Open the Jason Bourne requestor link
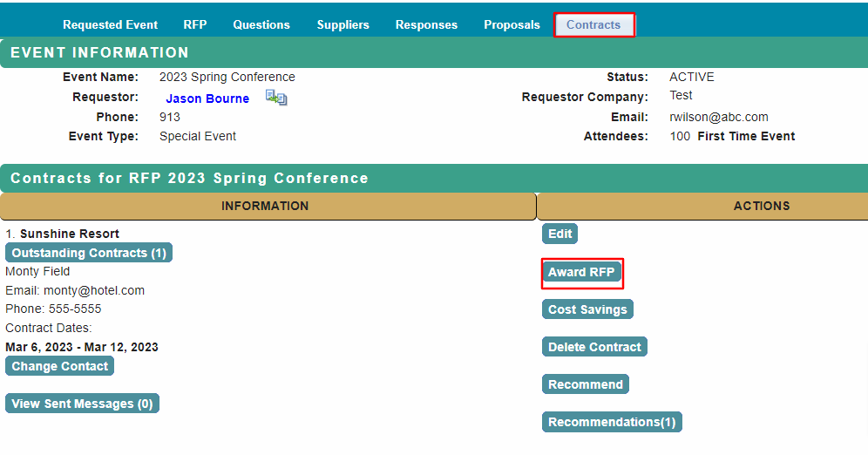This screenshot has height=455, width=868. pyautogui.click(x=207, y=98)
